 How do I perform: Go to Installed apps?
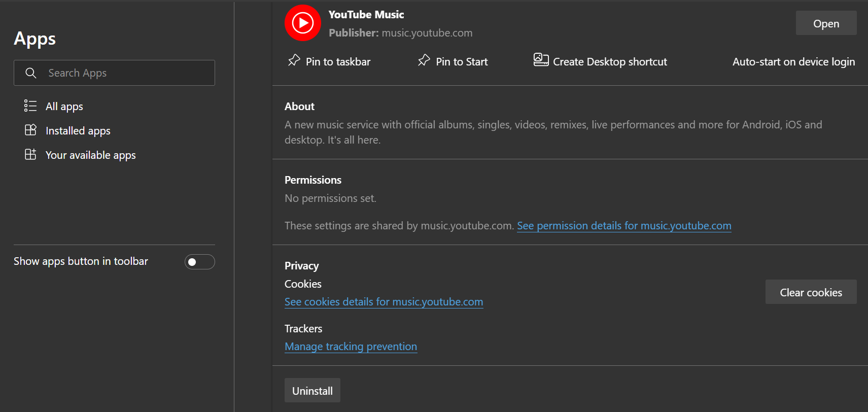(78, 131)
